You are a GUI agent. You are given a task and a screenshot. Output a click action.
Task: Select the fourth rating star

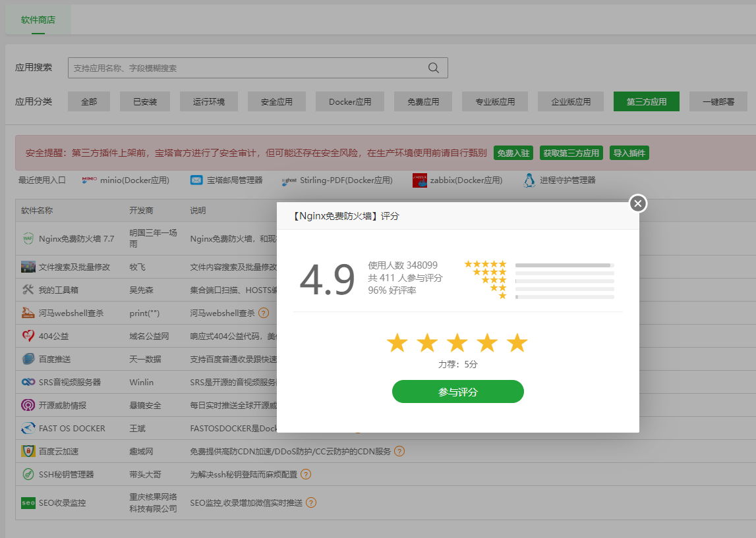pyautogui.click(x=487, y=343)
